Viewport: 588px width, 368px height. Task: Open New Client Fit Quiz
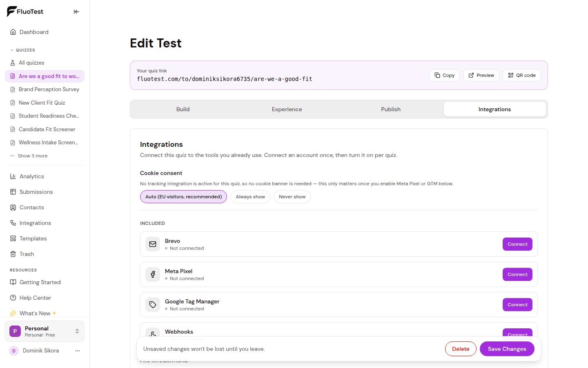[45, 103]
